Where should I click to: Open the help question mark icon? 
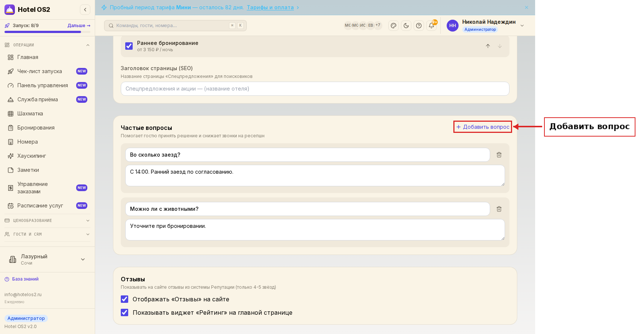point(419,26)
